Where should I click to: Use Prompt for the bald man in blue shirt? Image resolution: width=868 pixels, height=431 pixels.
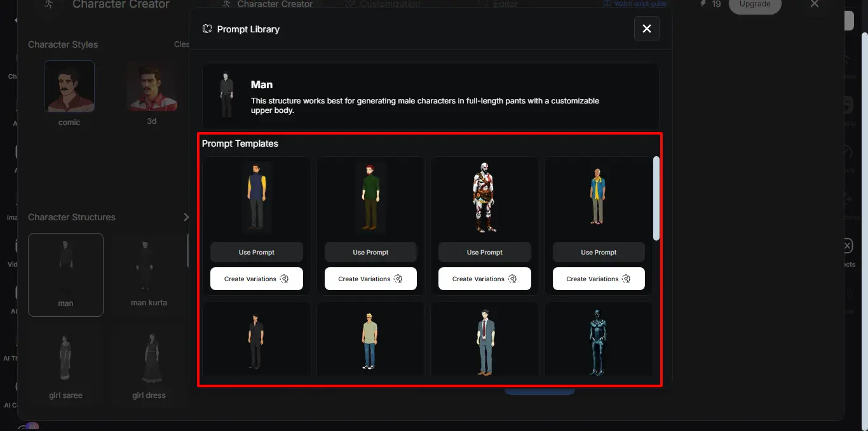[x=599, y=252]
